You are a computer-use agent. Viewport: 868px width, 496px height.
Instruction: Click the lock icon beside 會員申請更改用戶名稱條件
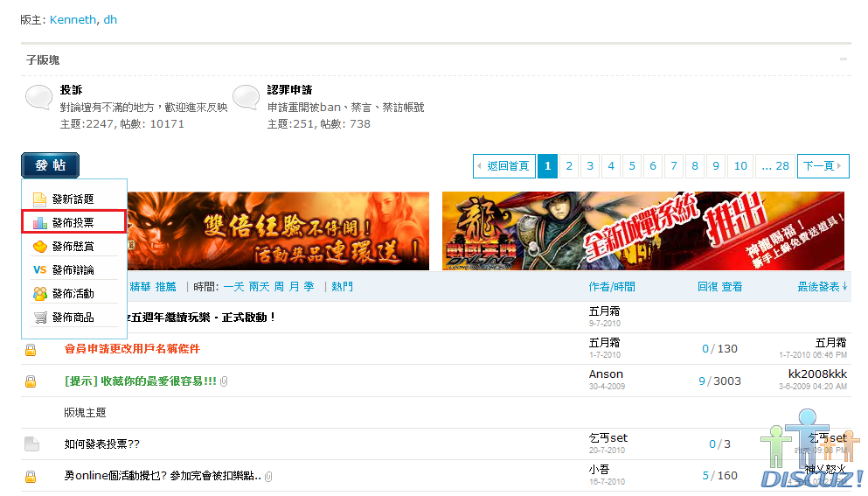pyautogui.click(x=31, y=350)
